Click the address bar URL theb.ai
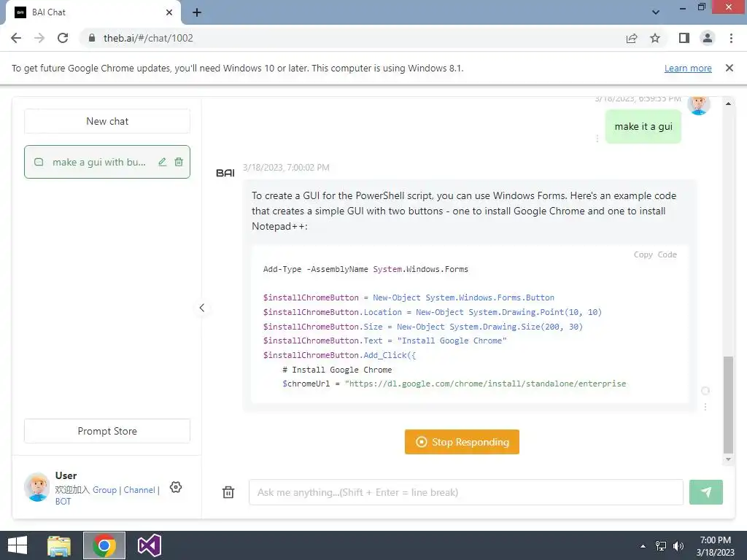The height and width of the screenshot is (560, 747). point(148,38)
